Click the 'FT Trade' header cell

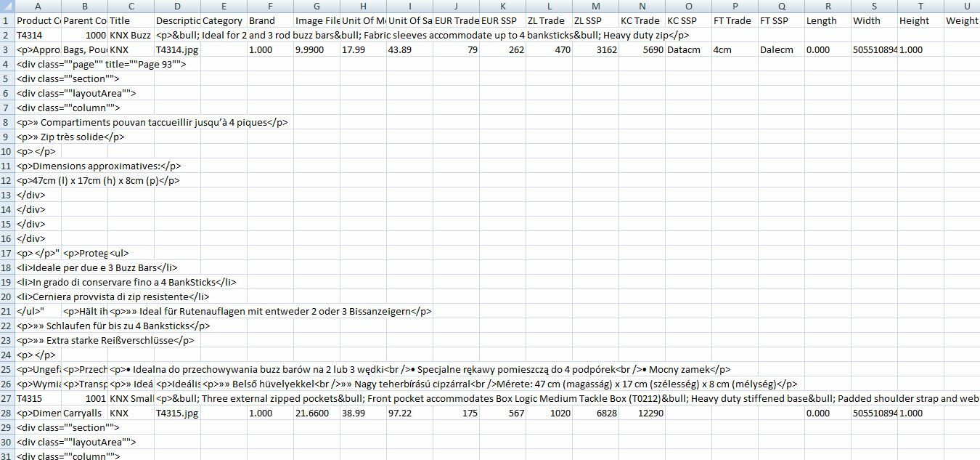click(735, 20)
